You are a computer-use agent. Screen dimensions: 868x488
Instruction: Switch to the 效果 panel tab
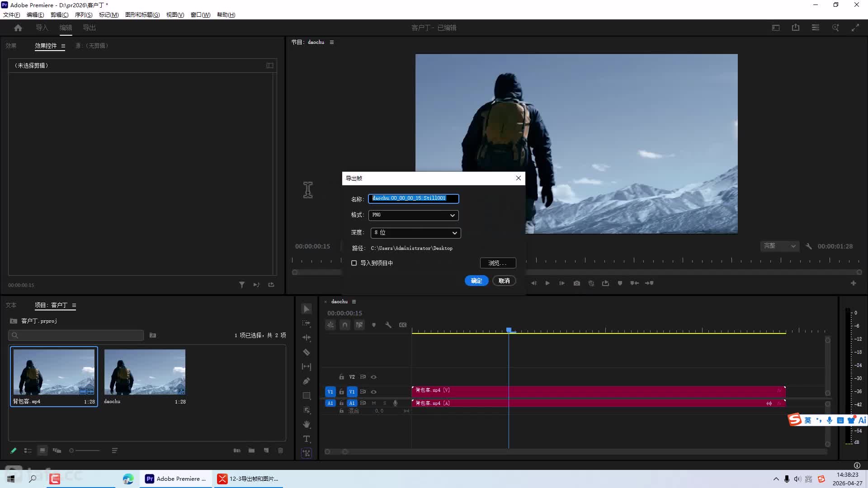(11, 46)
